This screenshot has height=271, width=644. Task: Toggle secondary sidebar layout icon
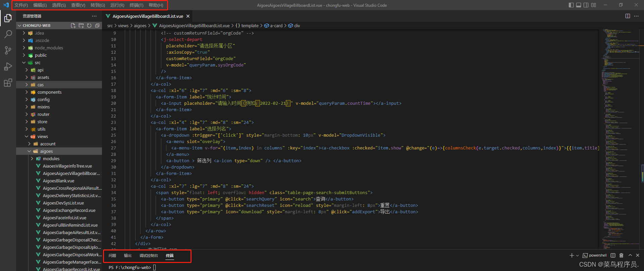pyautogui.click(x=586, y=5)
